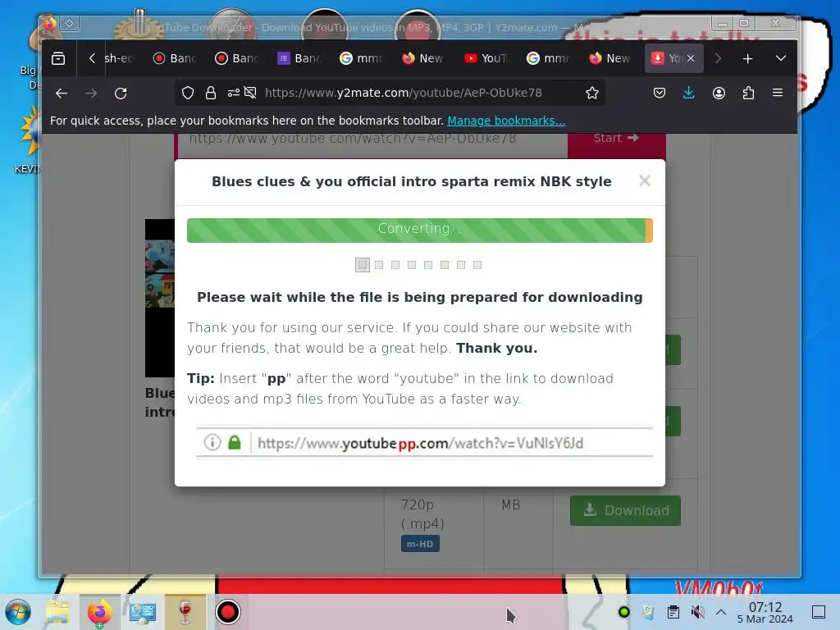Screen dimensions: 840x630
Task: Open Firefox View tab manager icon
Action: coord(58,58)
